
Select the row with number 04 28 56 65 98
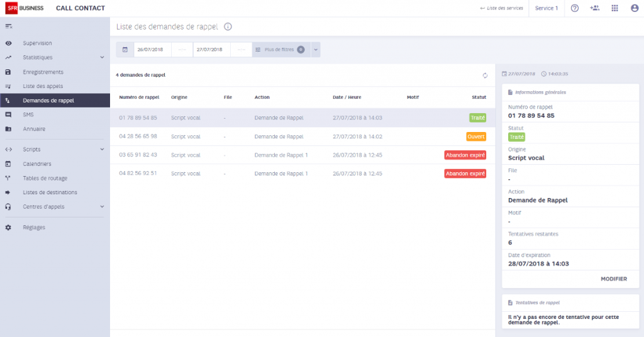coord(303,136)
